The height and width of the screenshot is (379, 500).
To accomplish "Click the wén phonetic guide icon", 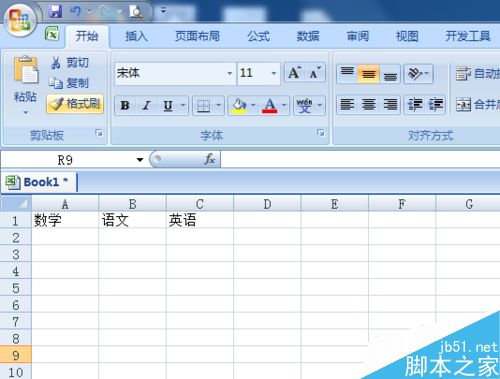I will (304, 106).
